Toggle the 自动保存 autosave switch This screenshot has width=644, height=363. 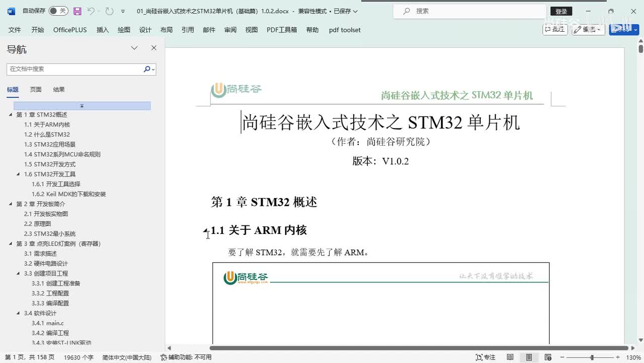[x=59, y=11]
